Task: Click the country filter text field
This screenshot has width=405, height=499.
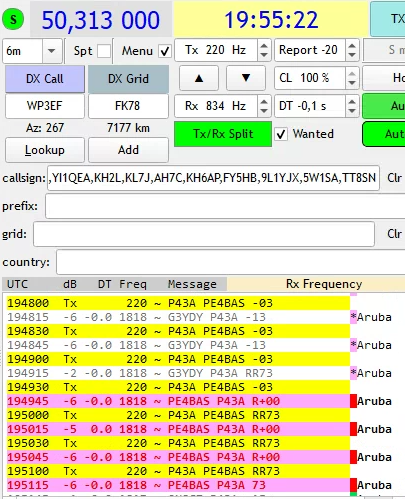Action: 231,262
